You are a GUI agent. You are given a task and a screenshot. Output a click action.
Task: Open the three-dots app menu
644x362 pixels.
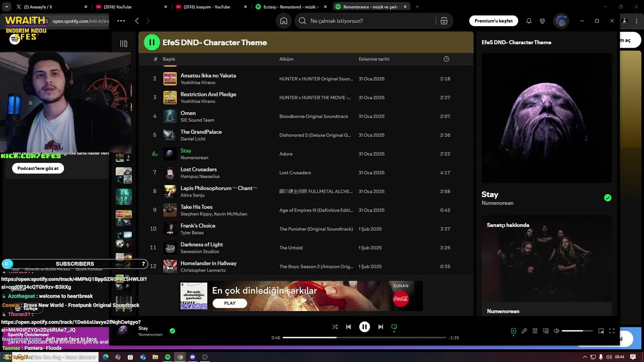121,21
